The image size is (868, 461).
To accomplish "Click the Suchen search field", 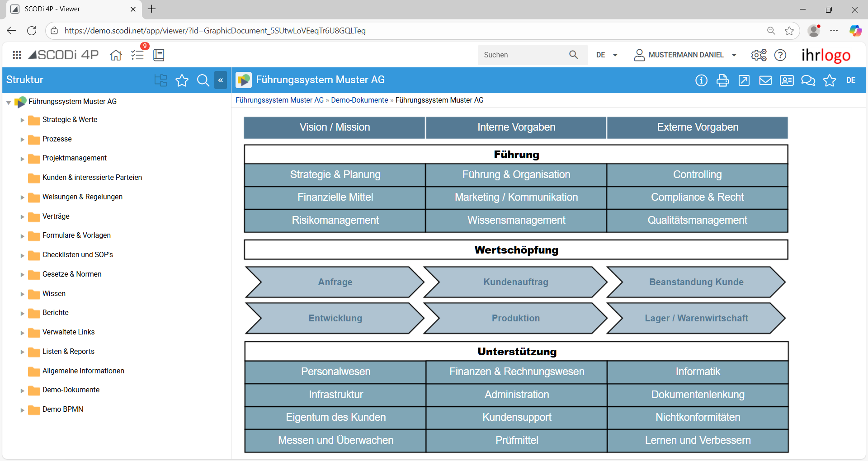I will coord(522,55).
